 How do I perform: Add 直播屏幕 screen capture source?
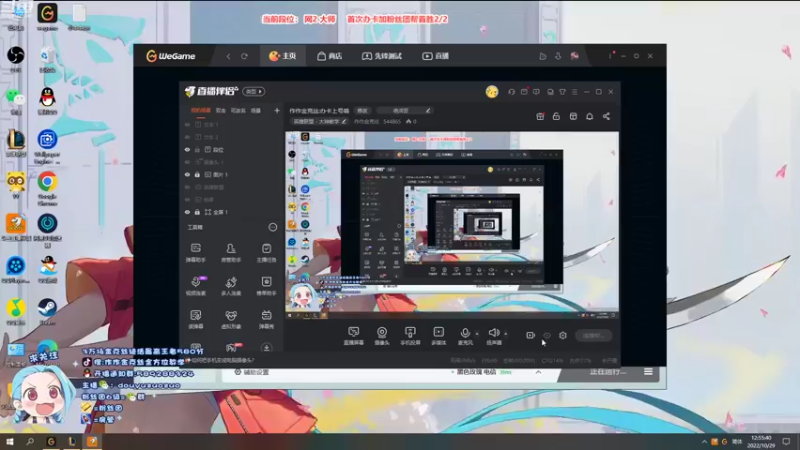click(354, 336)
